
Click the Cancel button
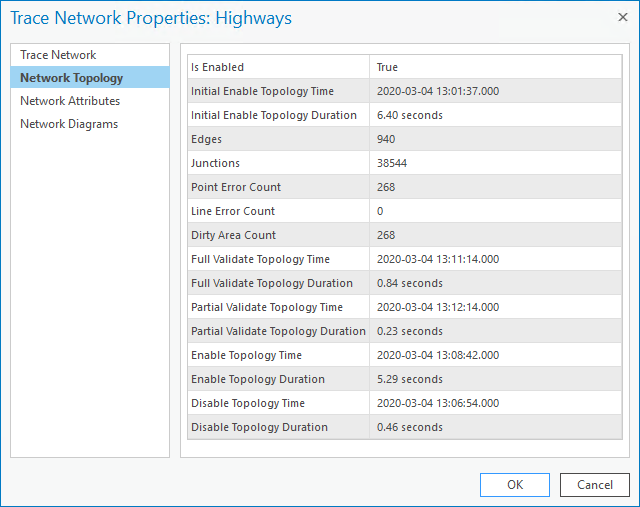click(x=594, y=485)
